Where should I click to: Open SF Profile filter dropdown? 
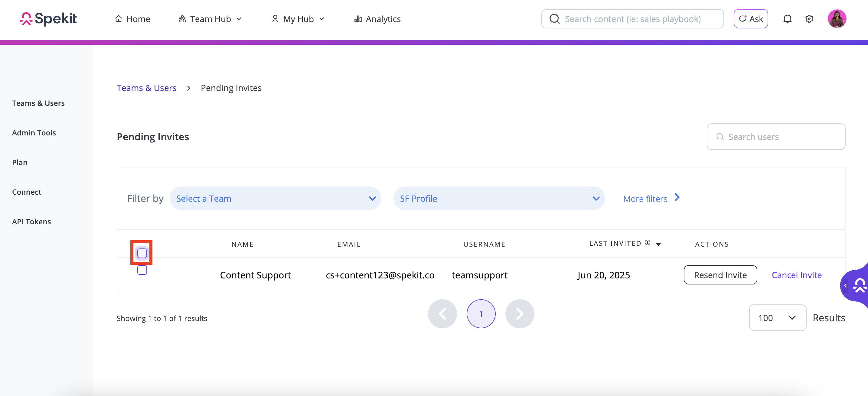pyautogui.click(x=499, y=198)
